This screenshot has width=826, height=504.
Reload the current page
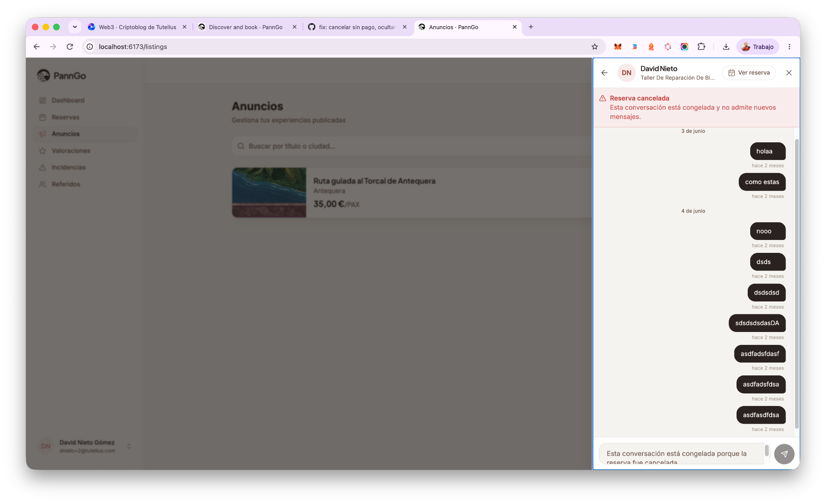(70, 47)
